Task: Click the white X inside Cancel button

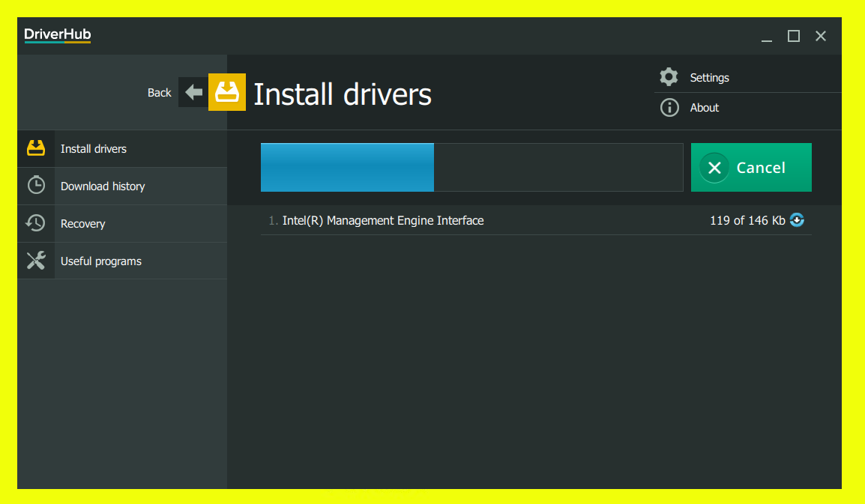Action: pos(714,167)
